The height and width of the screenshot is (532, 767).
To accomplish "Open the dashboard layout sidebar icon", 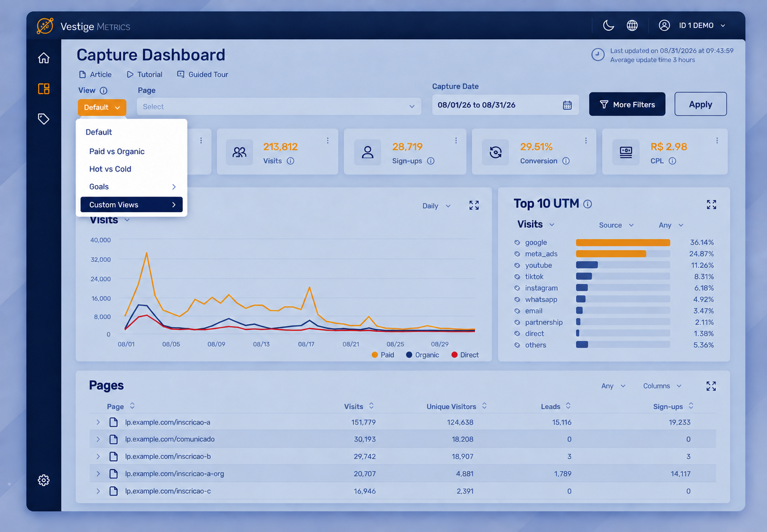I will click(44, 89).
